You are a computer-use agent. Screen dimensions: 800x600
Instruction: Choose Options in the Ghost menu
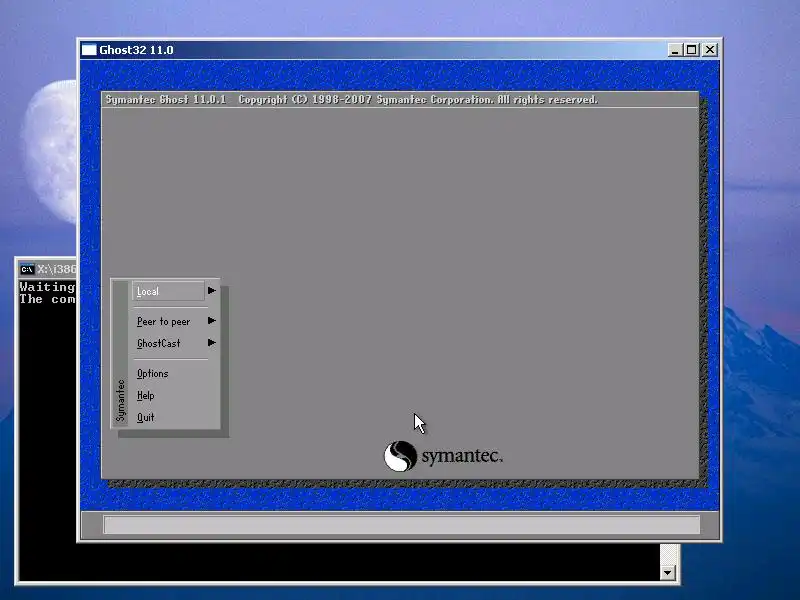[x=153, y=373]
